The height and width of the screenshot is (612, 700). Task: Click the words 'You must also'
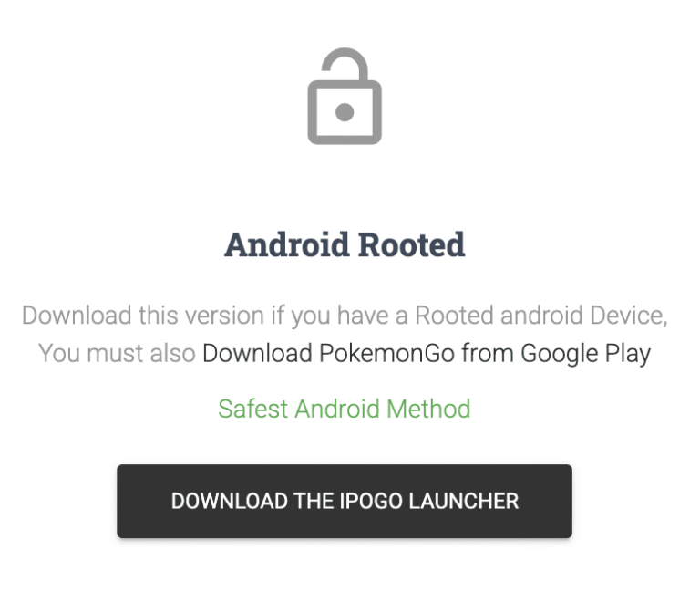click(117, 353)
